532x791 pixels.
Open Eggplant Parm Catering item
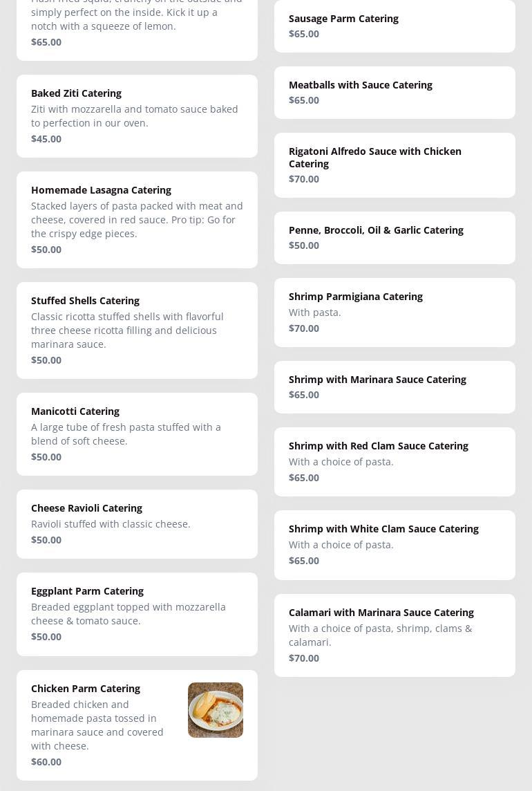(137, 614)
